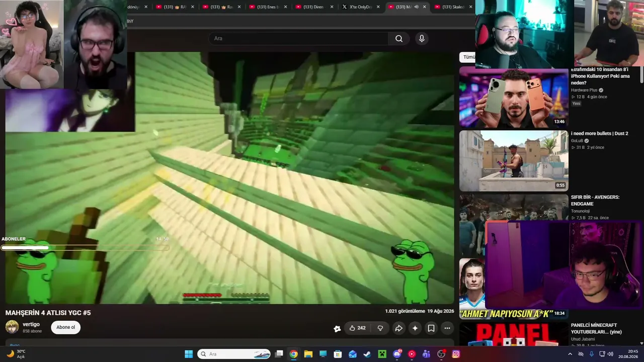The image size is (644, 362).
Task: Close the X'te OnlyDr tab
Action: pos(378,7)
